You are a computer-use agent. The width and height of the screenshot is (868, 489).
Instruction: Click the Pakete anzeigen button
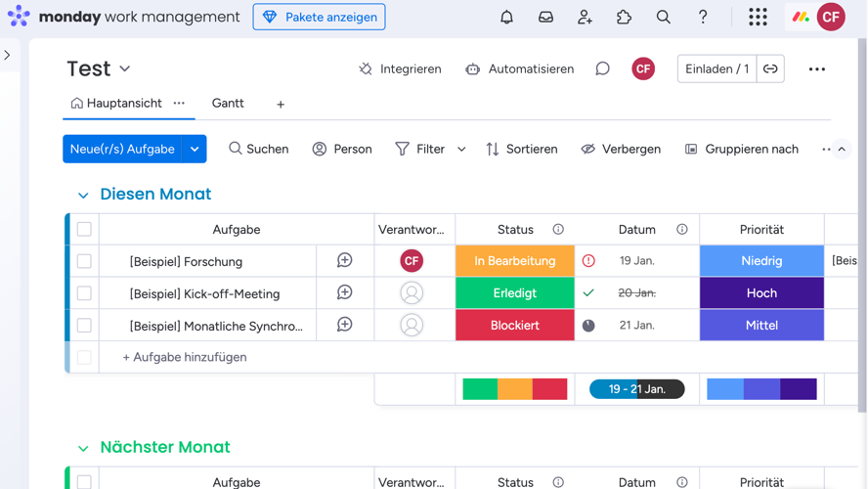click(319, 17)
